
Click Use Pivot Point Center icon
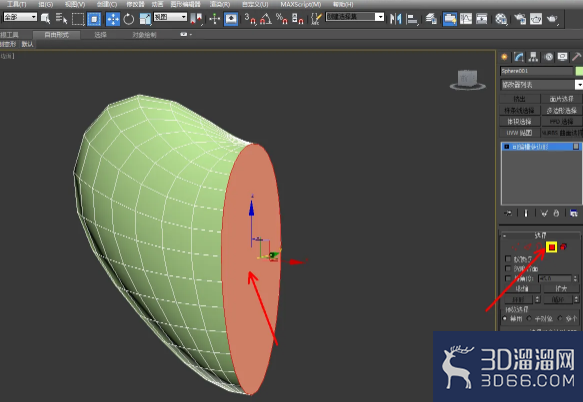click(196, 19)
